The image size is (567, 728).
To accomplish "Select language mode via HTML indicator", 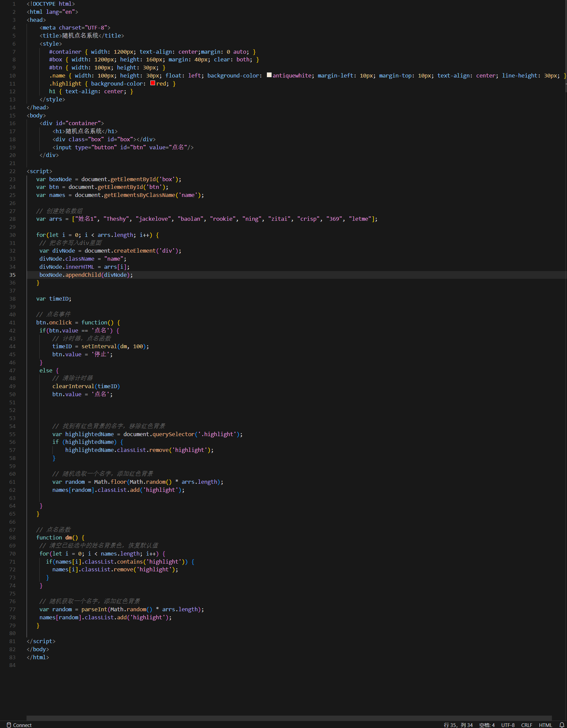I will 546,725.
